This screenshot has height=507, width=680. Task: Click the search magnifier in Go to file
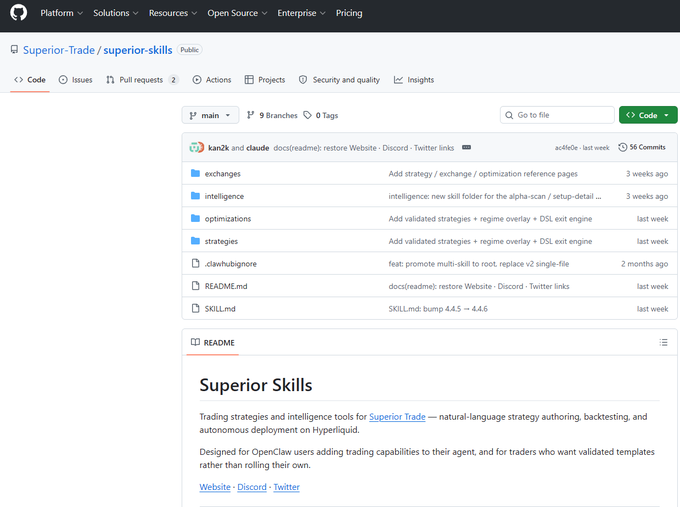(509, 115)
